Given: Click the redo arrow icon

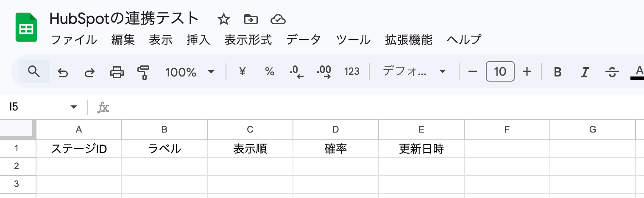Looking at the screenshot, I should click(89, 72).
